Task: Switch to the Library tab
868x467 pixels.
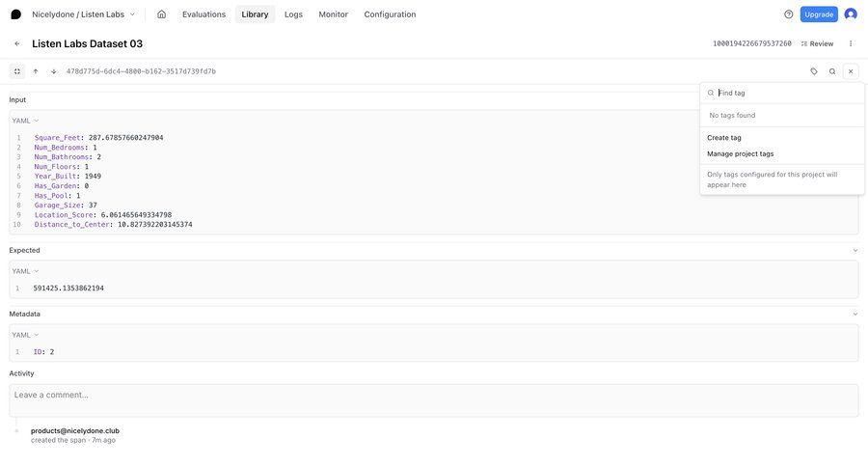Action: pyautogui.click(x=255, y=14)
